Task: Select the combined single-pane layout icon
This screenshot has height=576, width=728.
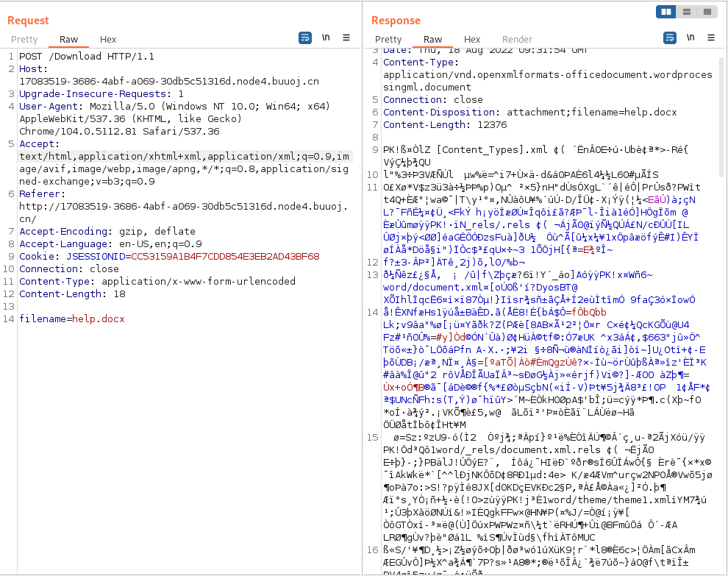Action: pos(707,12)
